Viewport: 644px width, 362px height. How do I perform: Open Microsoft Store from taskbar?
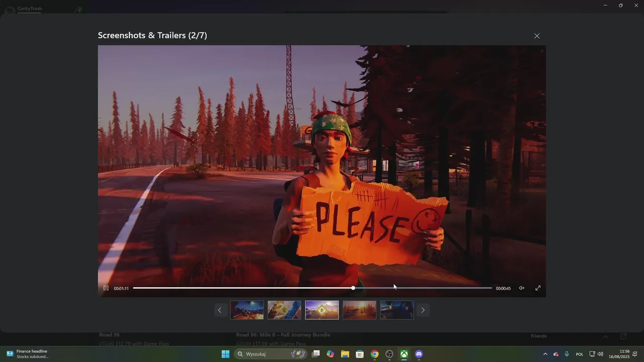coord(360,354)
